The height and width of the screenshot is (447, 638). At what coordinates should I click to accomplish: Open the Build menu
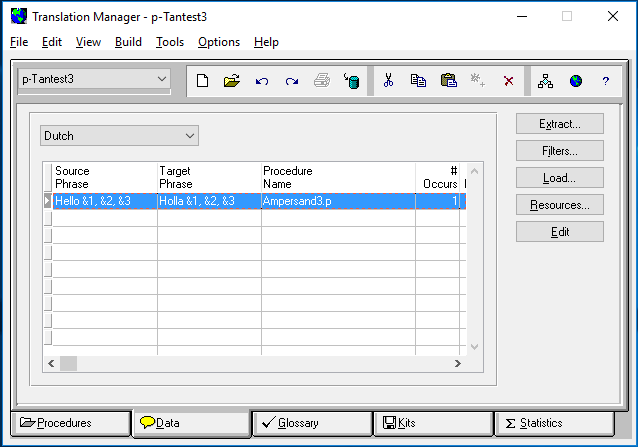point(128,42)
